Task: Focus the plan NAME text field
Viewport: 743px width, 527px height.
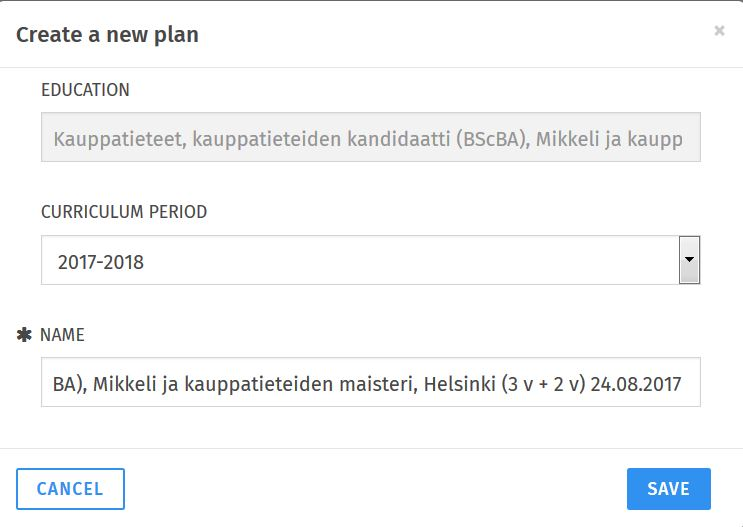Action: 370,383
